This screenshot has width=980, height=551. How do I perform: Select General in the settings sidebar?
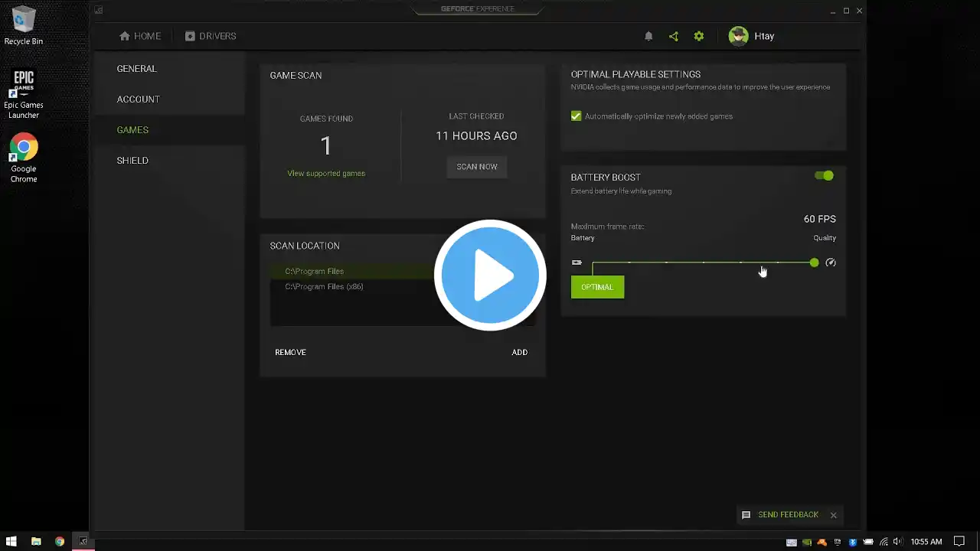[x=136, y=69]
